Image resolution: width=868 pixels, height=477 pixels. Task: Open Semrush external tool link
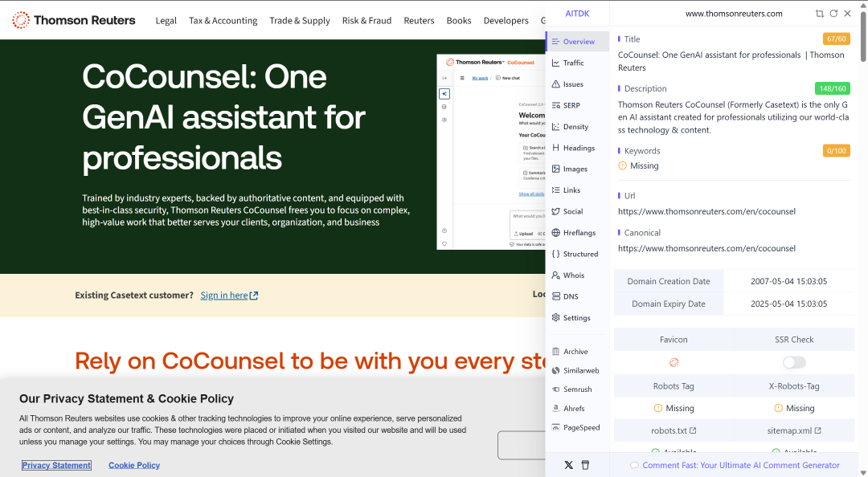[x=577, y=389]
